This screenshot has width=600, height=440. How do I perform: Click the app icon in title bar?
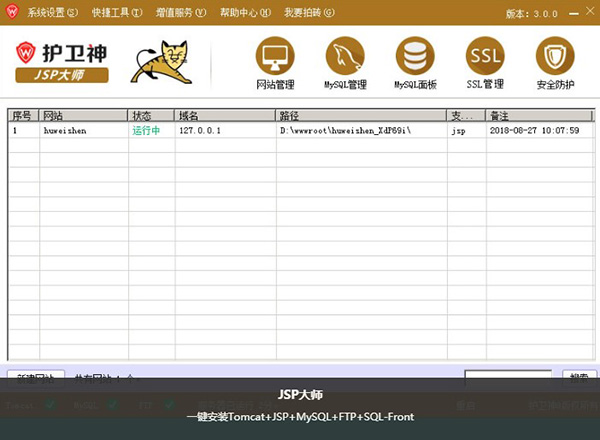pos(13,13)
